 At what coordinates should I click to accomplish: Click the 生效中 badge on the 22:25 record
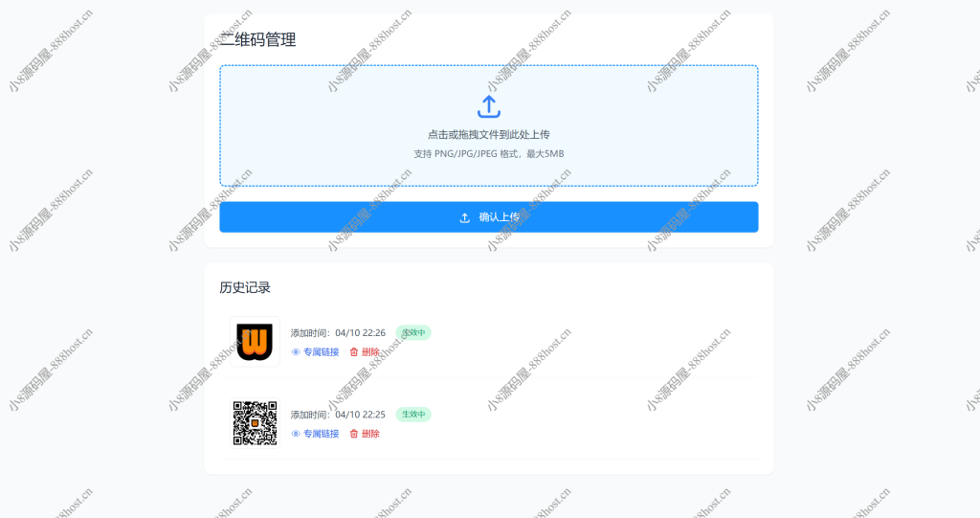pyautogui.click(x=413, y=415)
